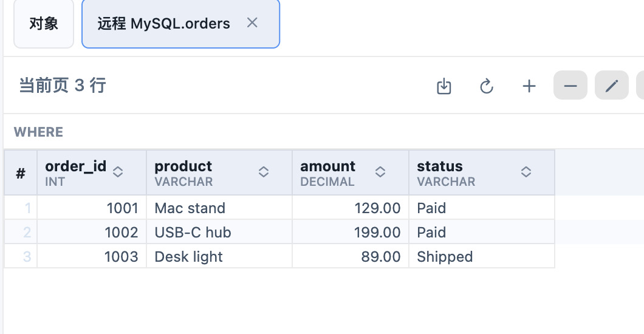
Task: Click the Shipped status cell
Action: 482,256
